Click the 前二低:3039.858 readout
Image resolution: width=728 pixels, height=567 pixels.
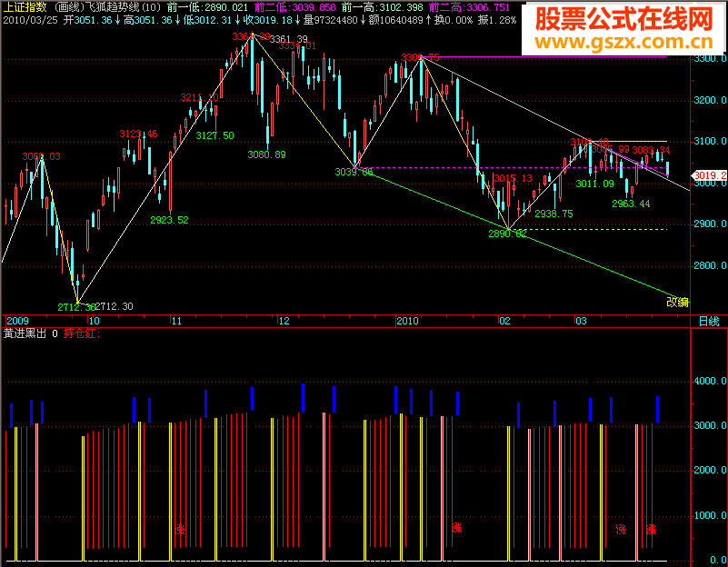294,7
